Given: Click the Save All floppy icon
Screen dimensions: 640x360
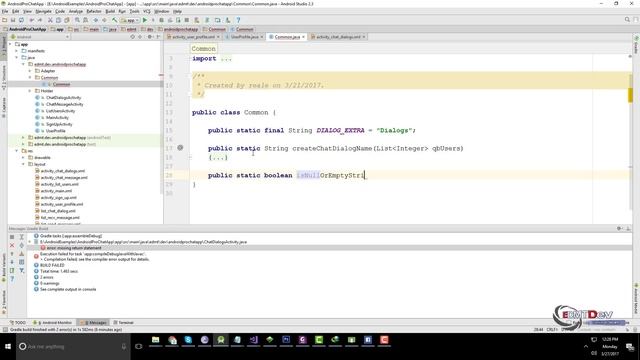Looking at the screenshot, I should tap(13, 20).
